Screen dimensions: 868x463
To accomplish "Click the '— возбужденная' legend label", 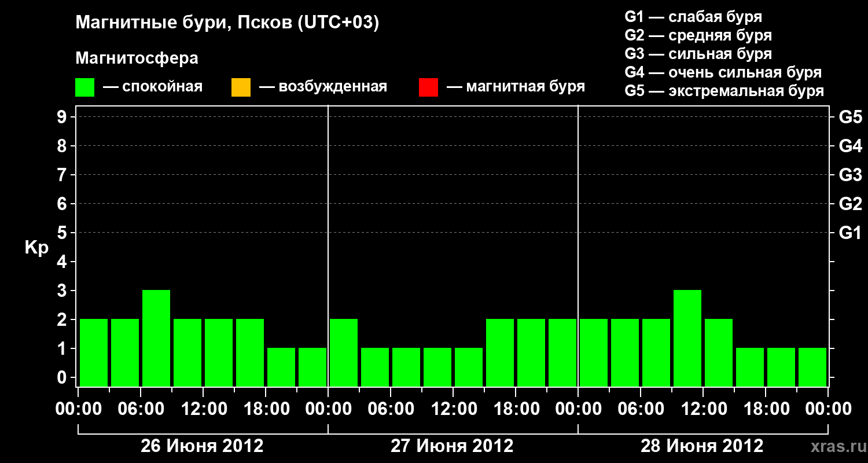I will [x=323, y=87].
